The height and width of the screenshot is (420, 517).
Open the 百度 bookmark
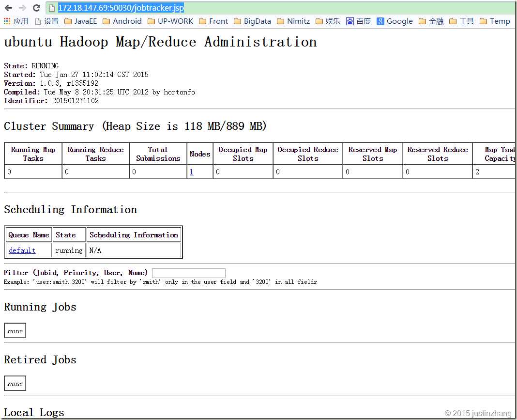358,21
